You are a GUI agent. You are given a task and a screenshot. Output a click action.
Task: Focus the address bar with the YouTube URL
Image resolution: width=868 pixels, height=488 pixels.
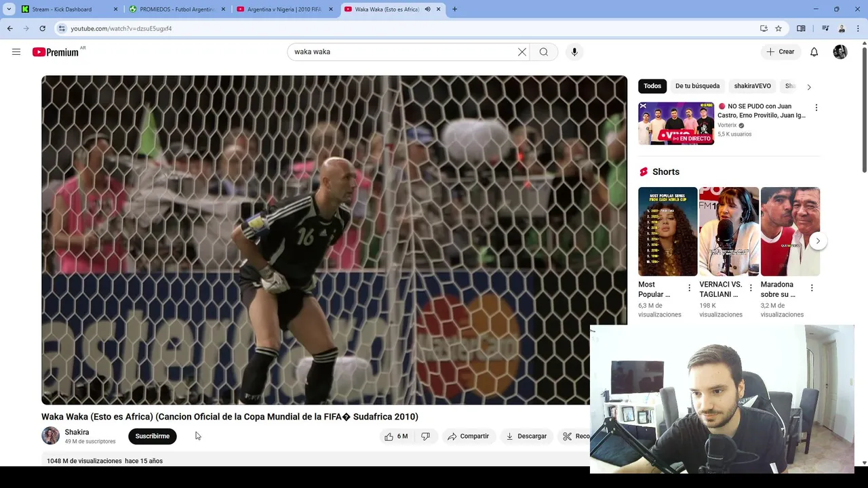pyautogui.click(x=407, y=28)
